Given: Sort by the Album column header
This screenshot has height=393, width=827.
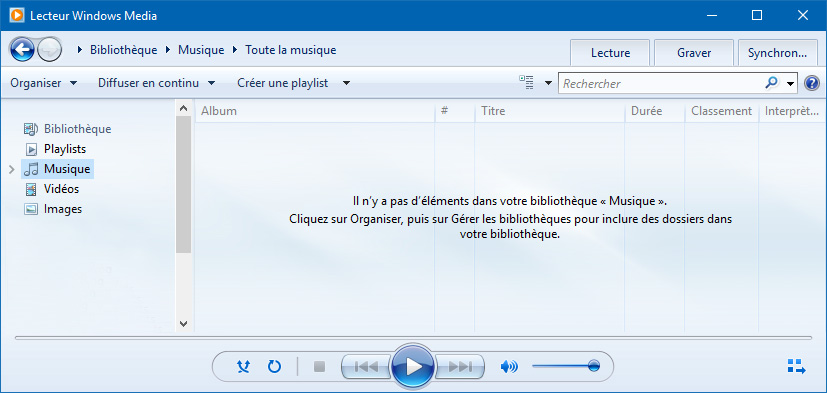Looking at the screenshot, I should pyautogui.click(x=315, y=111).
